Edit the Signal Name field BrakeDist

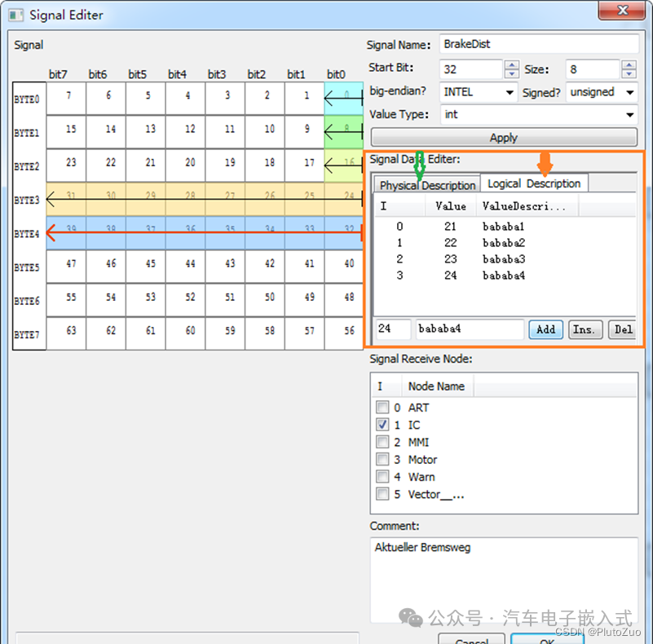pos(539,44)
